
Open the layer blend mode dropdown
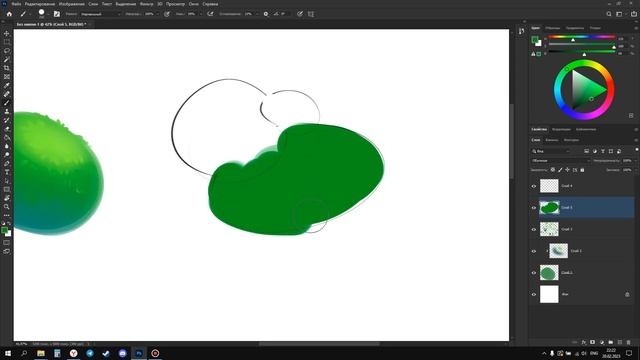(x=561, y=160)
